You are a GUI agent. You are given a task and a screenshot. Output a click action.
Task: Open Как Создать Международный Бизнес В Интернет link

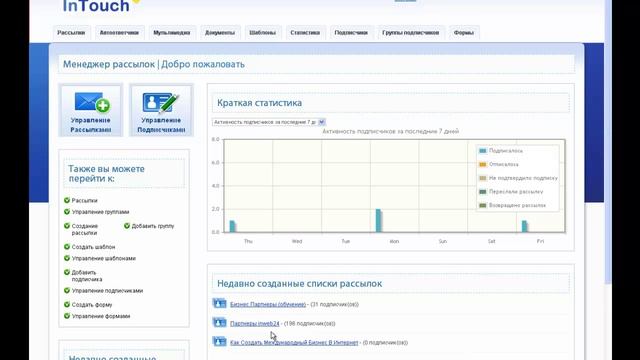pos(294,342)
